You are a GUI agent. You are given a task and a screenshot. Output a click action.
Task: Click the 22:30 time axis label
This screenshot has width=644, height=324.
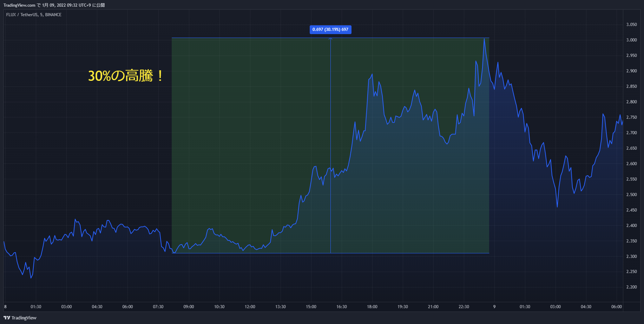(464, 307)
